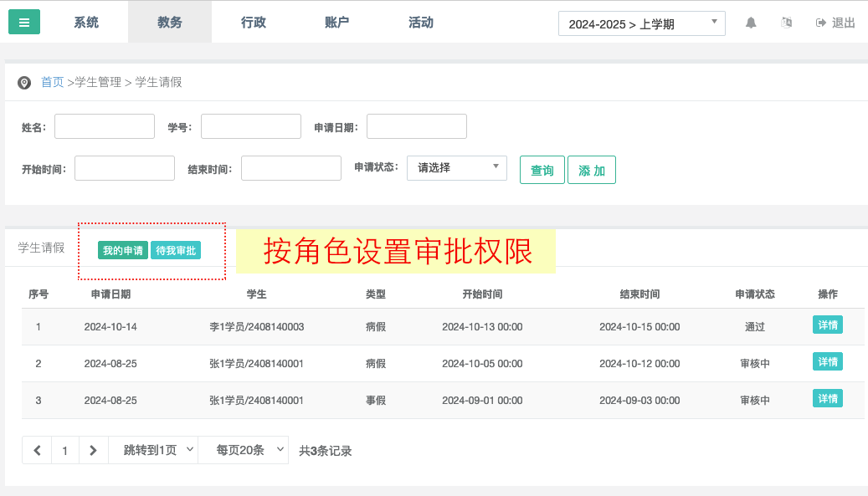Switch to the 教务 menu tab
The image size is (868, 496).
[x=170, y=23]
